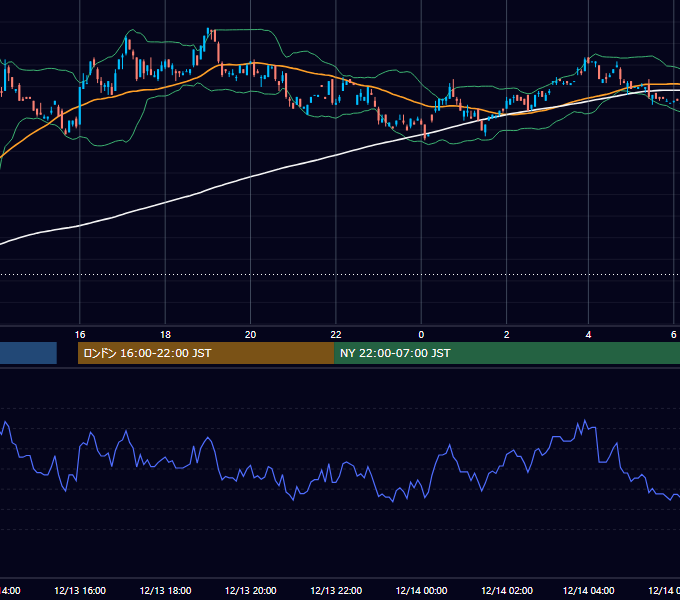Click the 12/13 22:00 date label
This screenshot has height=600, width=680.
pos(336,590)
